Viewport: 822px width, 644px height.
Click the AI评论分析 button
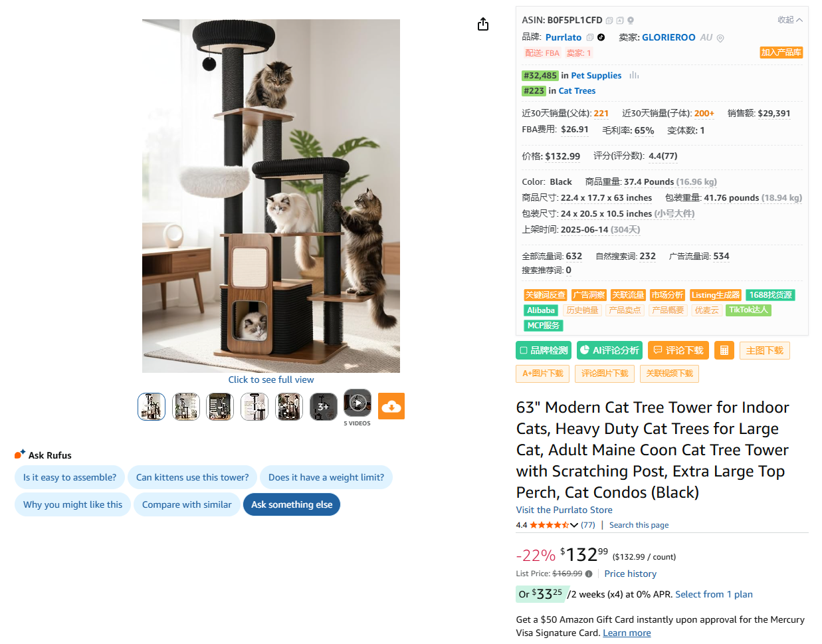click(x=610, y=350)
